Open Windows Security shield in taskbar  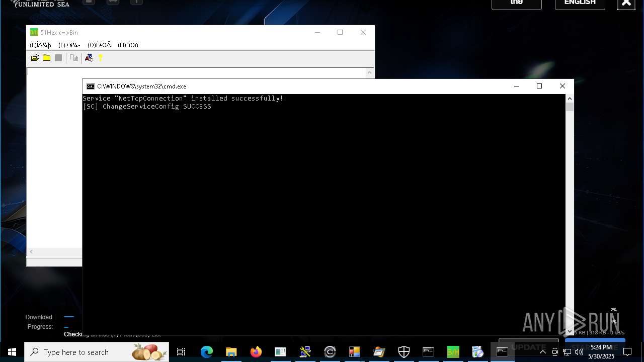tap(404, 352)
